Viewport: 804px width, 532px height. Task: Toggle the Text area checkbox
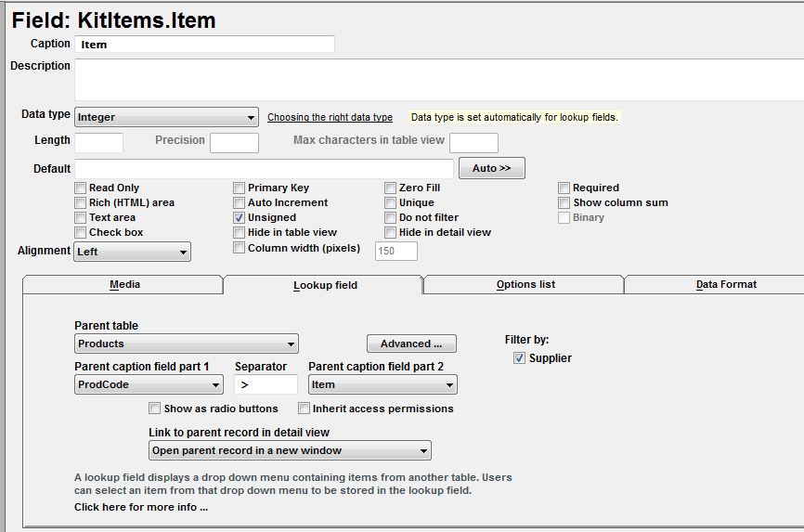pos(80,217)
